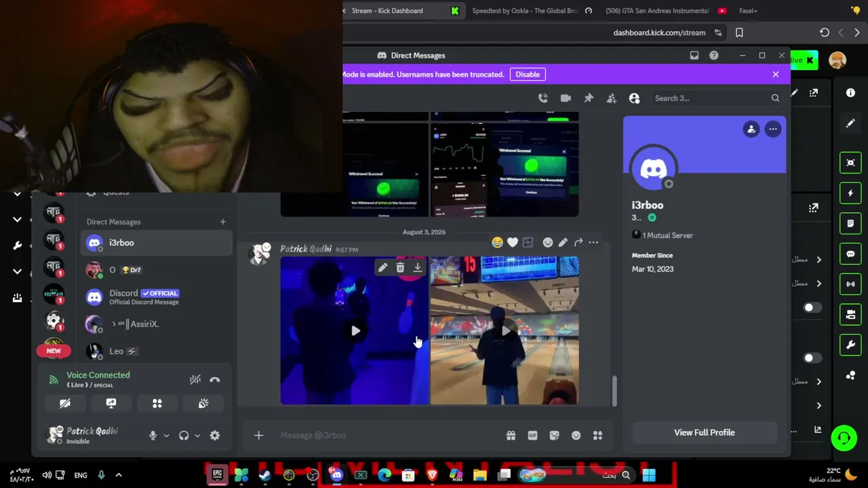This screenshot has width=868, height=488.
Task: Edit the bowling video attachment
Action: pyautogui.click(x=382, y=268)
